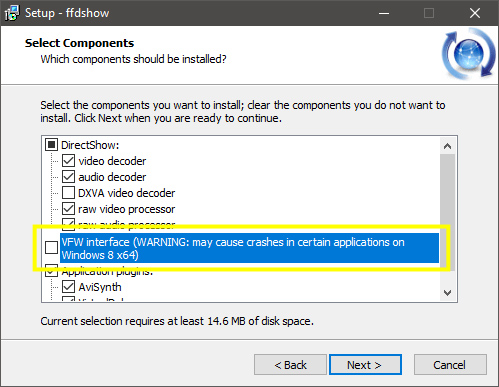Screen dimensions: 499x387
Task: Click the components list scroll up arrow
Action: [x=448, y=146]
